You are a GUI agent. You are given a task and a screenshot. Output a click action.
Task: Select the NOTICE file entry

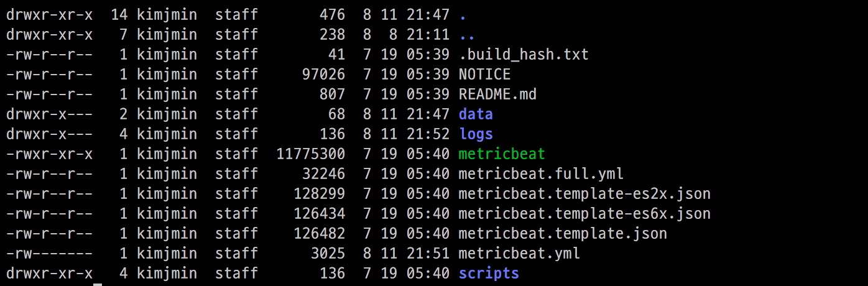click(x=484, y=75)
